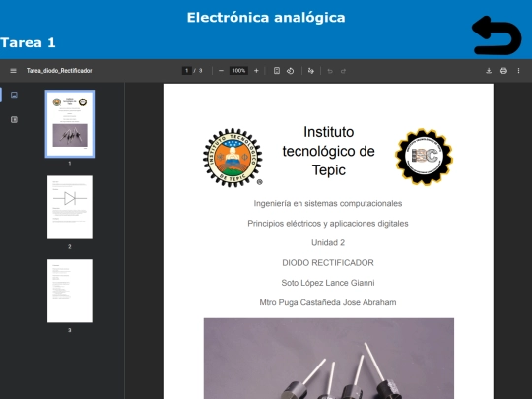The width and height of the screenshot is (532, 399).
Task: Click the page number input field
Action: [187, 71]
